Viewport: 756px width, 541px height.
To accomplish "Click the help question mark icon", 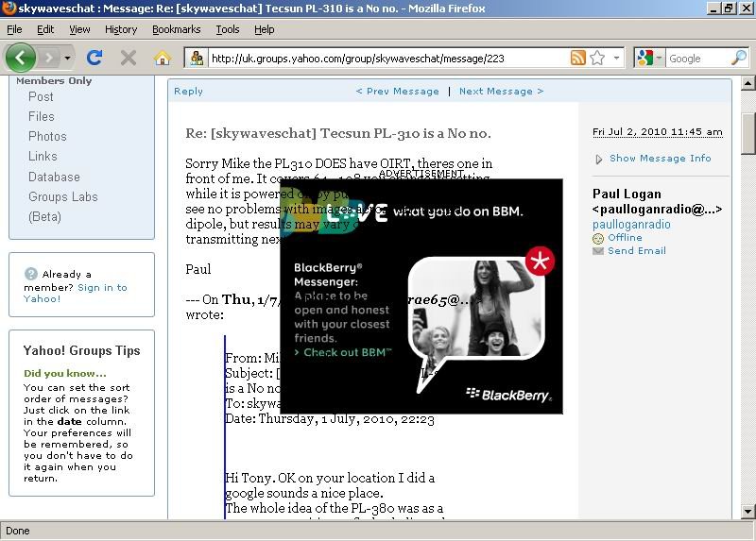I will (31, 274).
